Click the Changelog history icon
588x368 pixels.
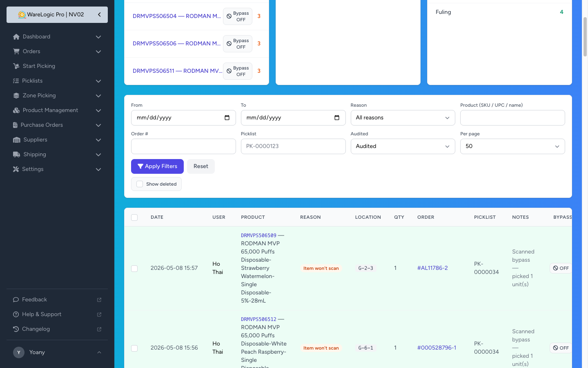coord(16,329)
